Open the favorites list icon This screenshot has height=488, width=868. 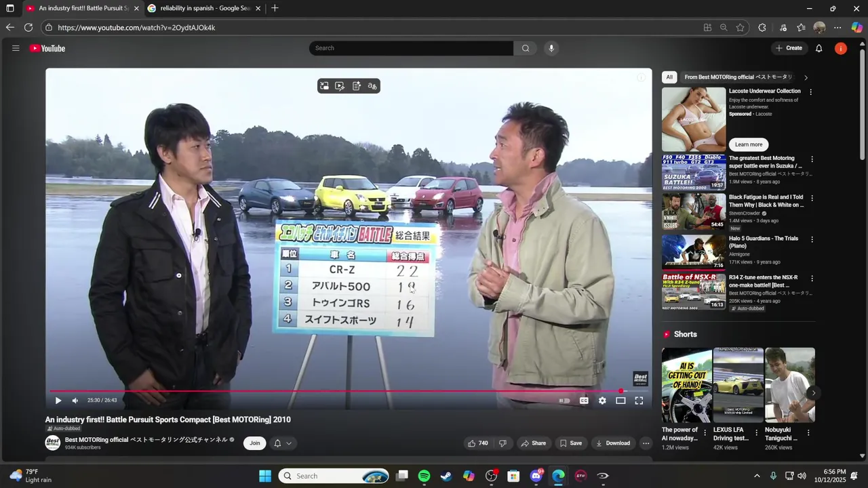point(801,28)
